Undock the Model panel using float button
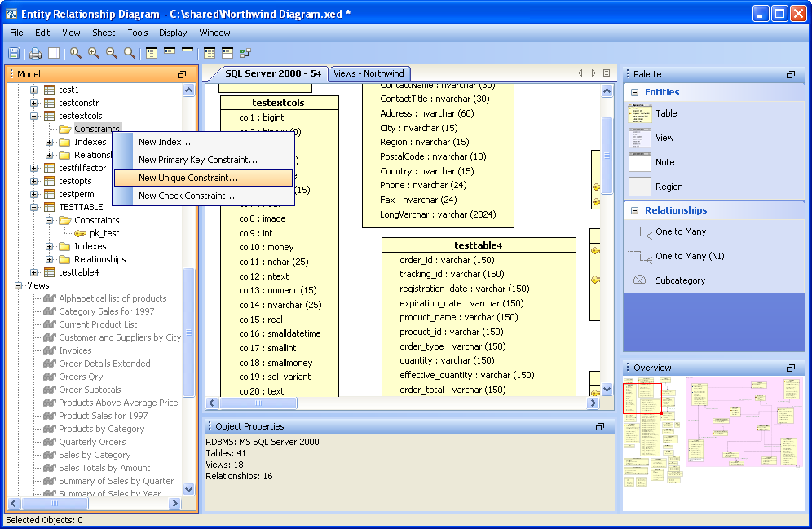Image resolution: width=812 pixels, height=529 pixels. [x=182, y=74]
